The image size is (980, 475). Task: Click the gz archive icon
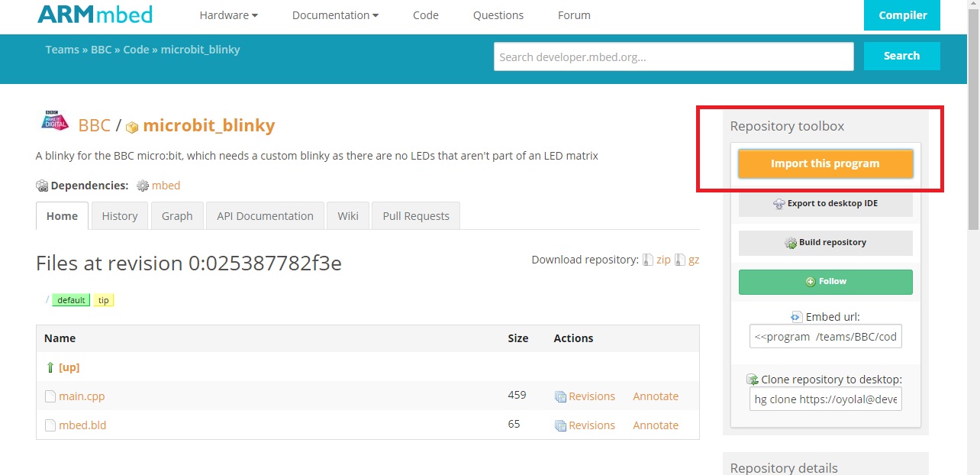pos(679,260)
